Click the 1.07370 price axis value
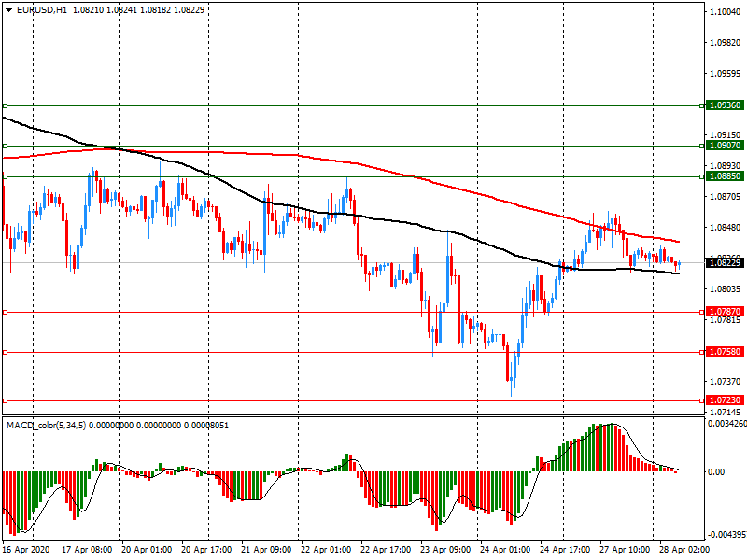Screen dimensions: 747x560 726,381
